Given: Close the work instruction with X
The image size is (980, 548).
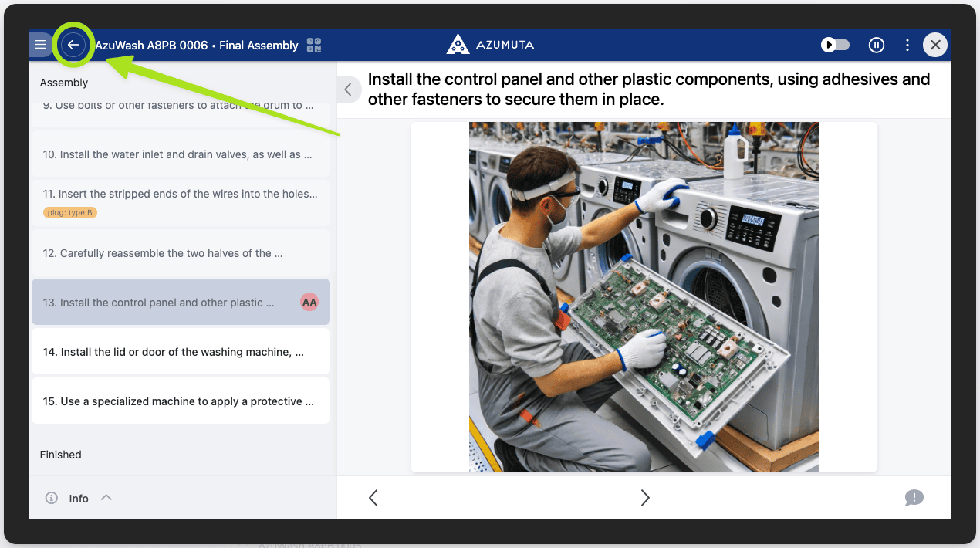Looking at the screenshot, I should 935,45.
